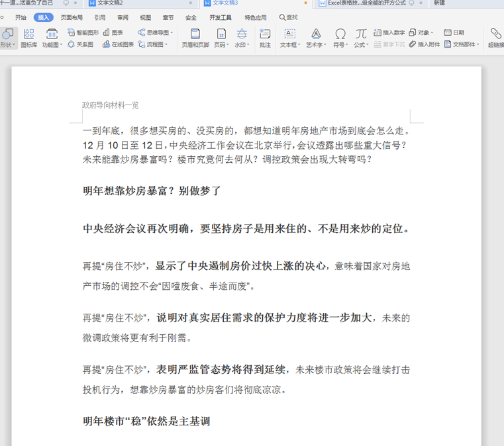Open the 开发工具 Developer Tools tab

[x=221, y=17]
